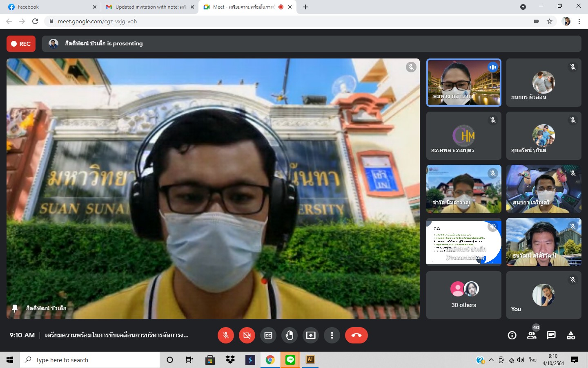Raise hand in the meeting
The height and width of the screenshot is (368, 588).
(290, 335)
